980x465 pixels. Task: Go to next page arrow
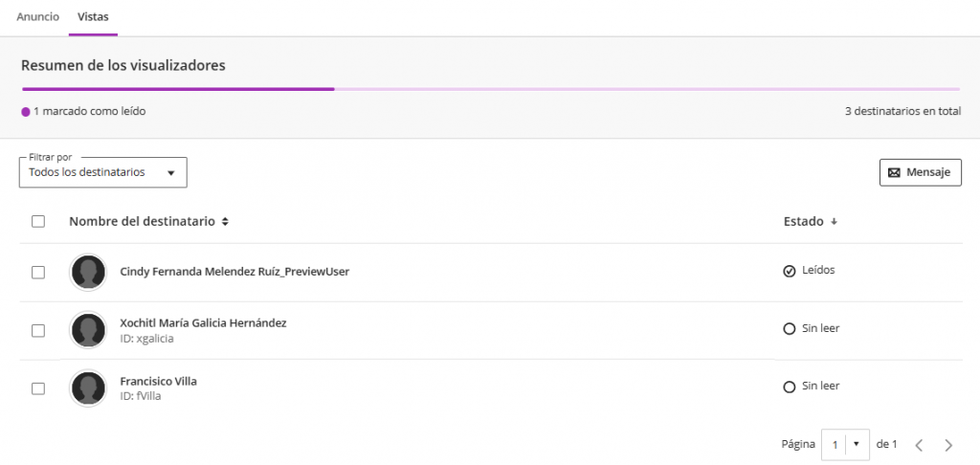click(948, 445)
